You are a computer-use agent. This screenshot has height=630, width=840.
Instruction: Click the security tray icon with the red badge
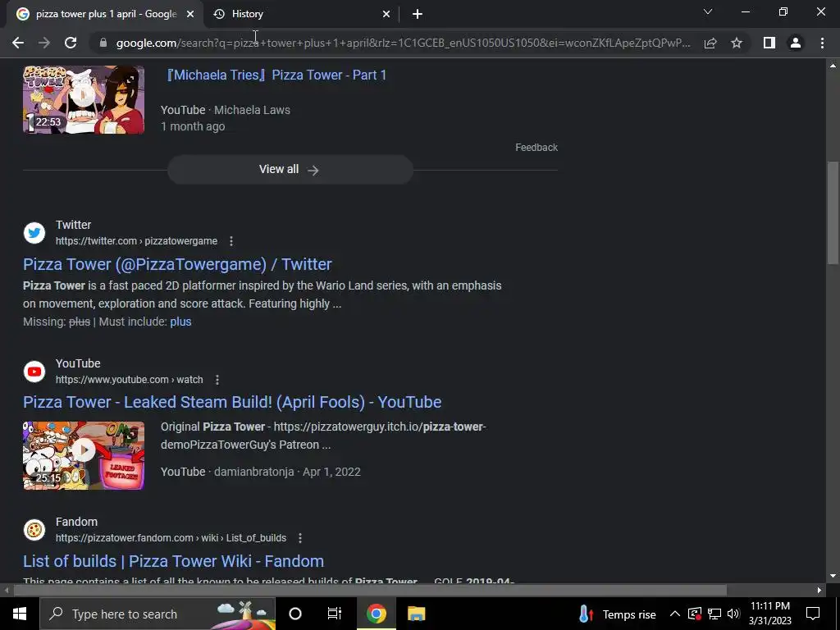click(695, 614)
